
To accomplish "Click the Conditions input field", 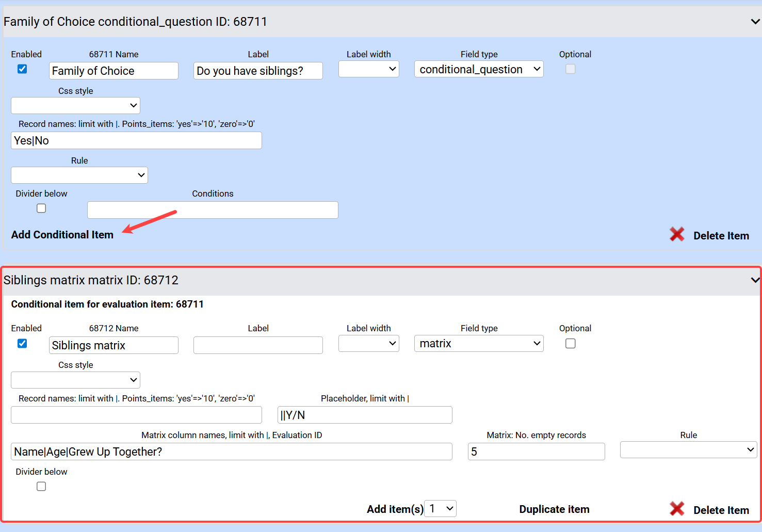I will [x=213, y=210].
